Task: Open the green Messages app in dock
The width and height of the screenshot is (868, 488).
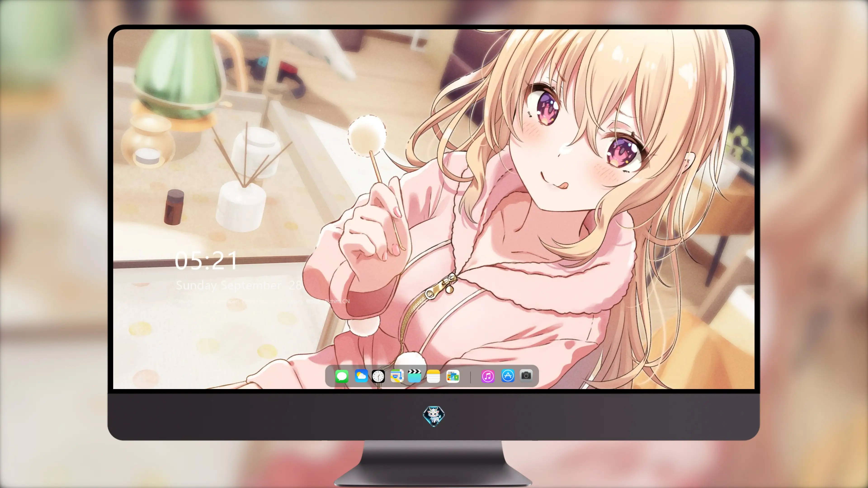Action: (342, 376)
